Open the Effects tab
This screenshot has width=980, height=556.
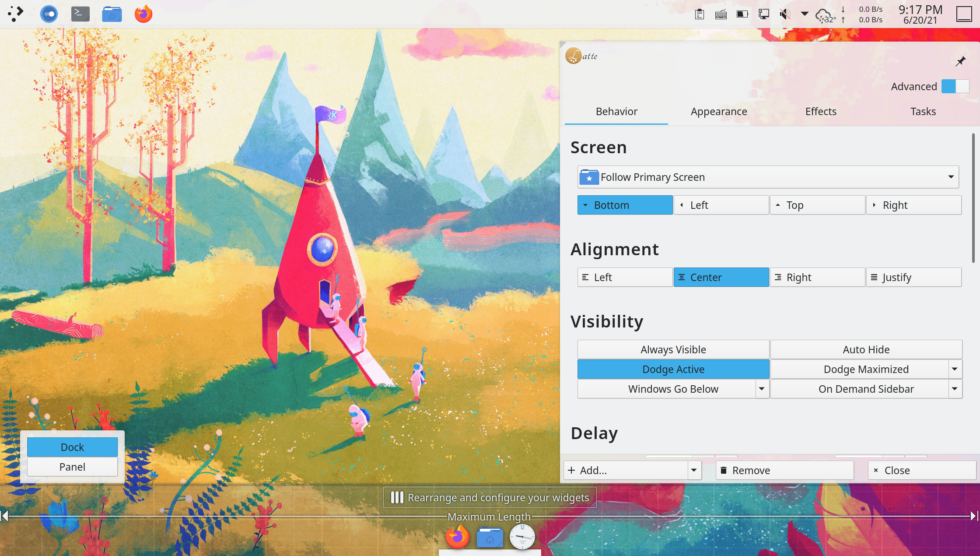(x=821, y=111)
